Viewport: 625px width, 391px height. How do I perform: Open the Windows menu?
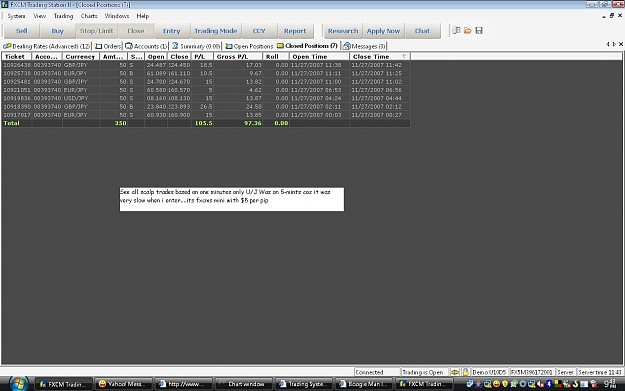(117, 16)
